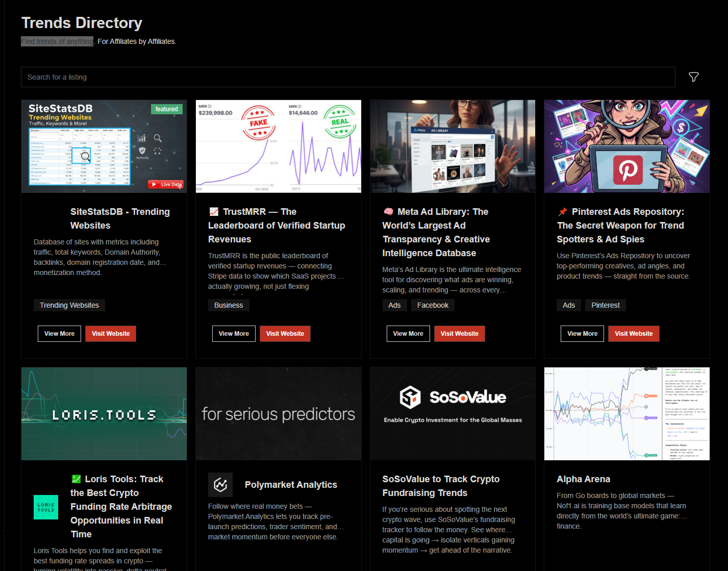Click 'From Go boards to global markets' text
This screenshot has height=571, width=728.
point(622,511)
